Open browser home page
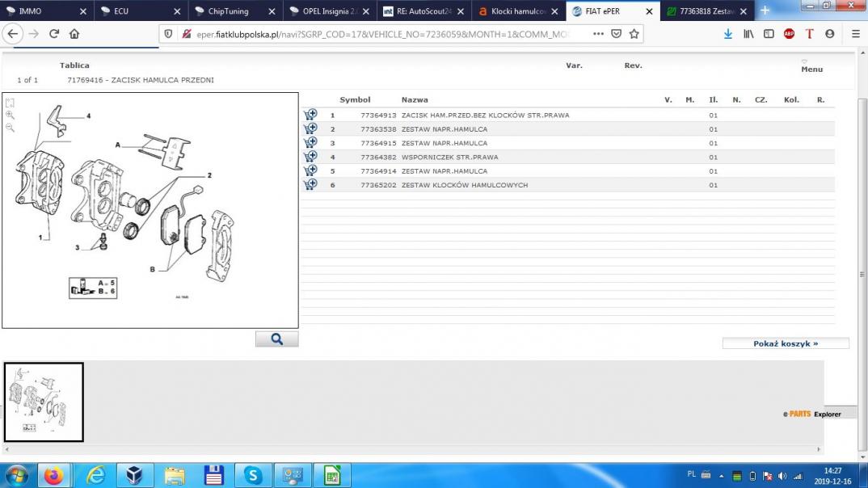 point(74,34)
